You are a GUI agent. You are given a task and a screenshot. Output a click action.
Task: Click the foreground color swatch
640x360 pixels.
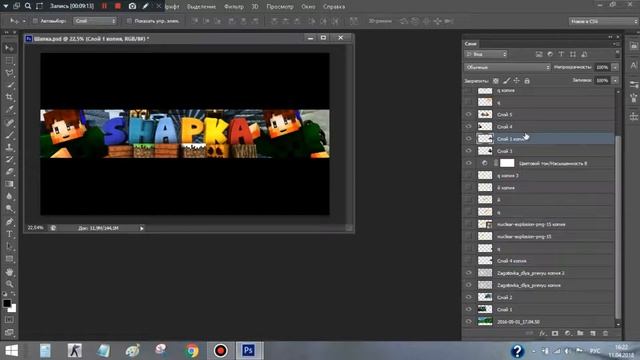click(7, 304)
